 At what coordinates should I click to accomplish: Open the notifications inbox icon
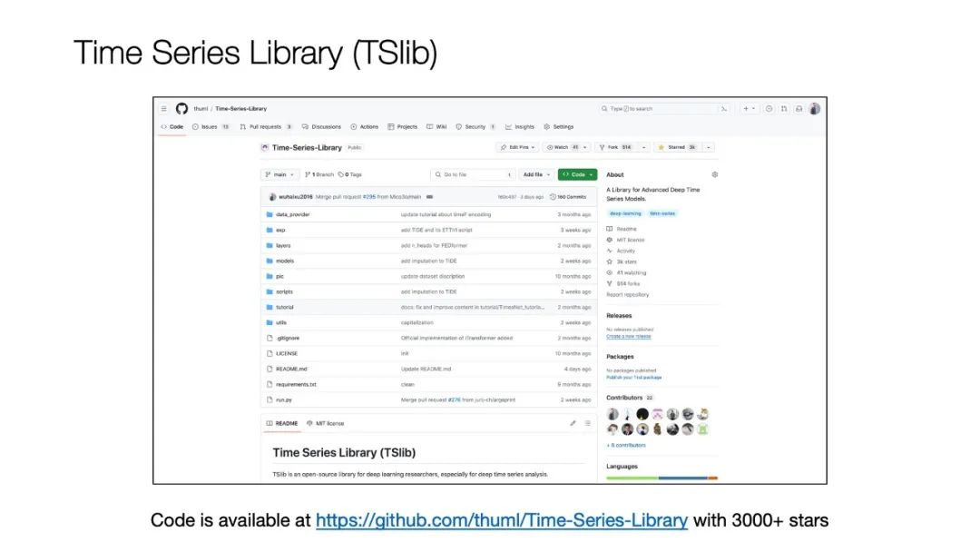[799, 108]
